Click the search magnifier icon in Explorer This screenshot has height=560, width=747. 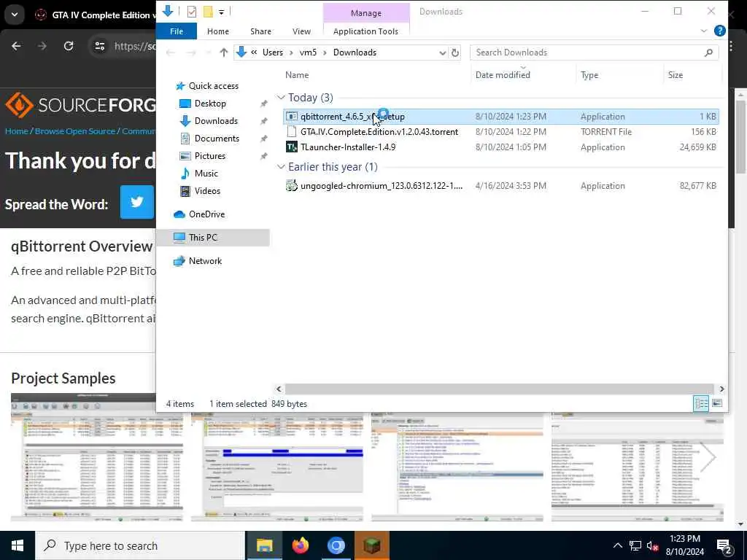[708, 52]
